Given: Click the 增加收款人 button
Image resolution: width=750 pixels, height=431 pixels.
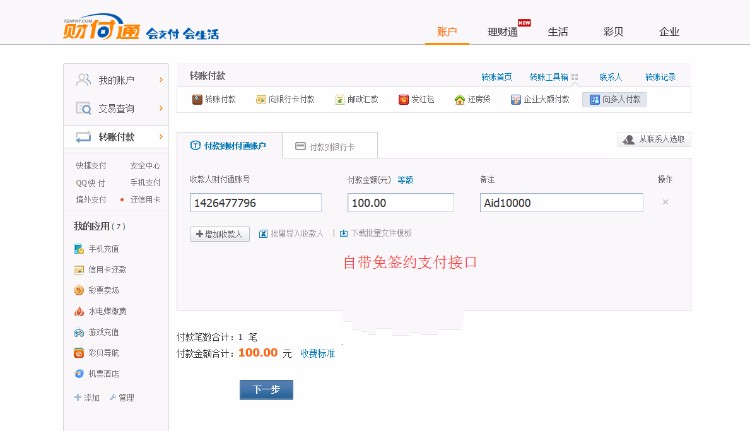Looking at the screenshot, I should 220,234.
